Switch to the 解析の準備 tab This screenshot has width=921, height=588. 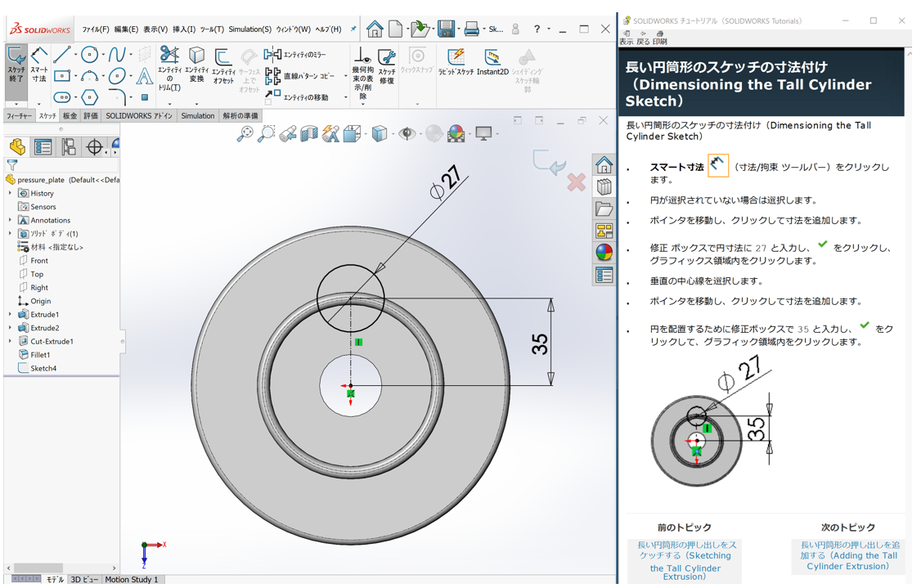tap(240, 116)
